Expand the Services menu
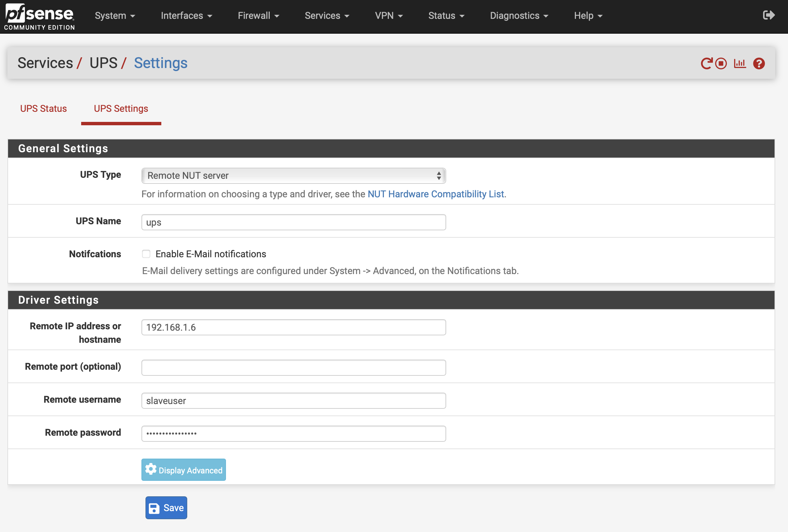The width and height of the screenshot is (788, 532). coord(327,15)
